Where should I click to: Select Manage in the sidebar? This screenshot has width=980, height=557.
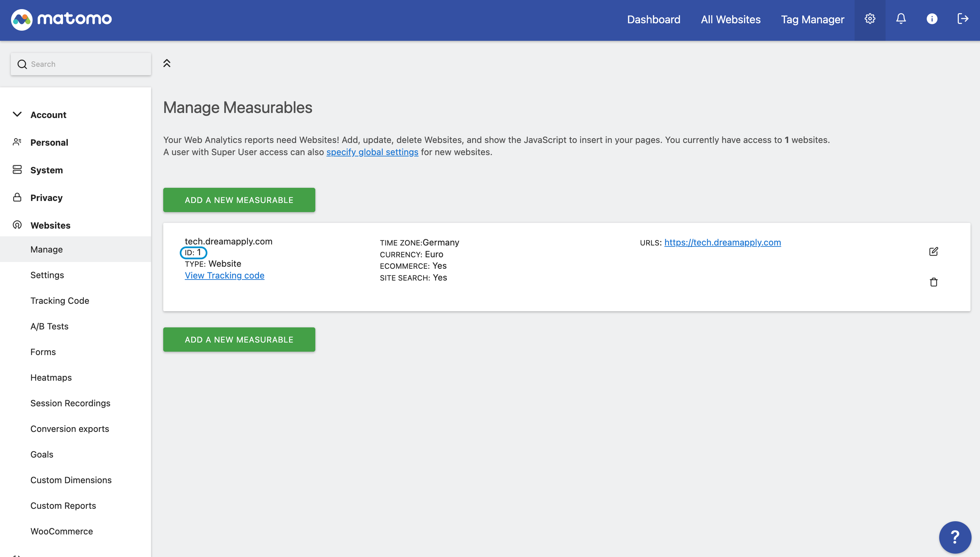click(x=75, y=250)
